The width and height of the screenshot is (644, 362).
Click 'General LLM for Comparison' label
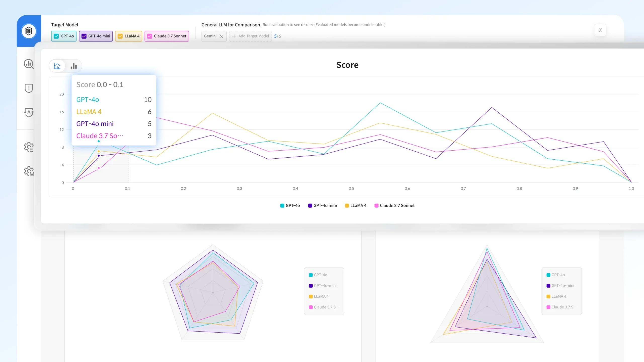tap(231, 25)
